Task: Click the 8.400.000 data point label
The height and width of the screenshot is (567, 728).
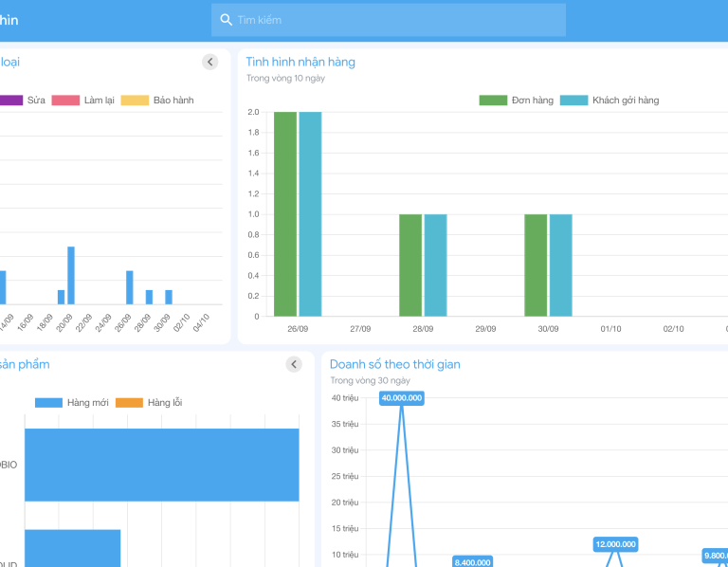Action: pos(471,561)
